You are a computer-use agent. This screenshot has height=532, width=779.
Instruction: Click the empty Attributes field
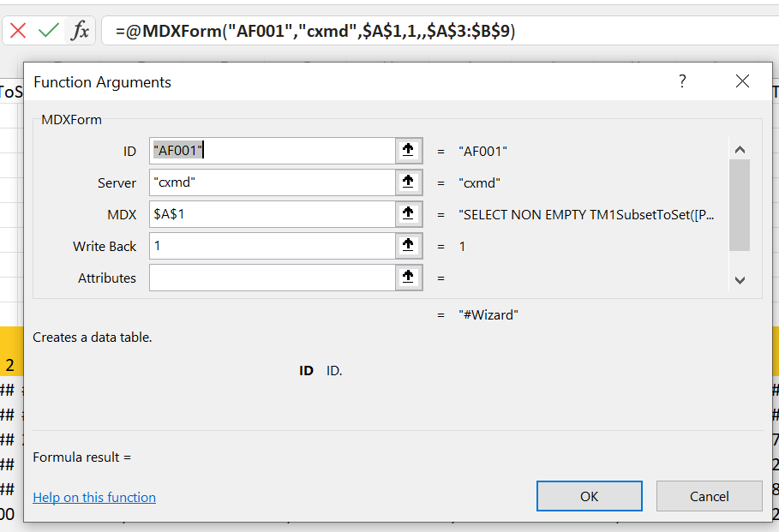272,278
